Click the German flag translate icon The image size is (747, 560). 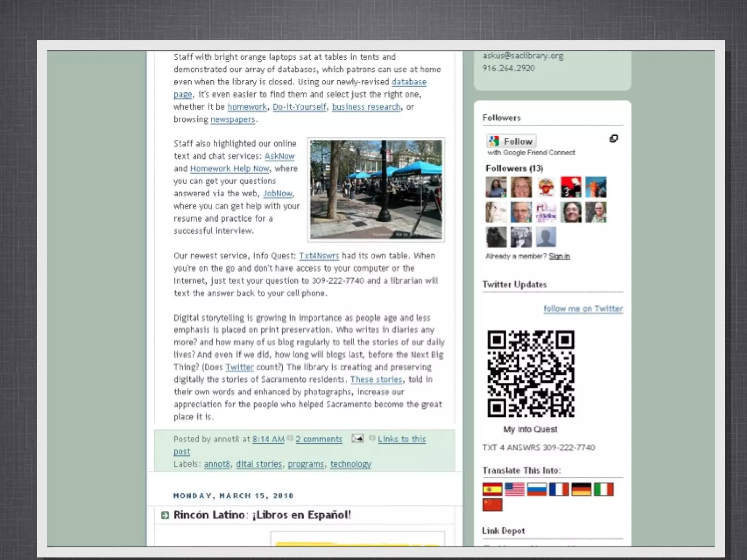(581, 489)
